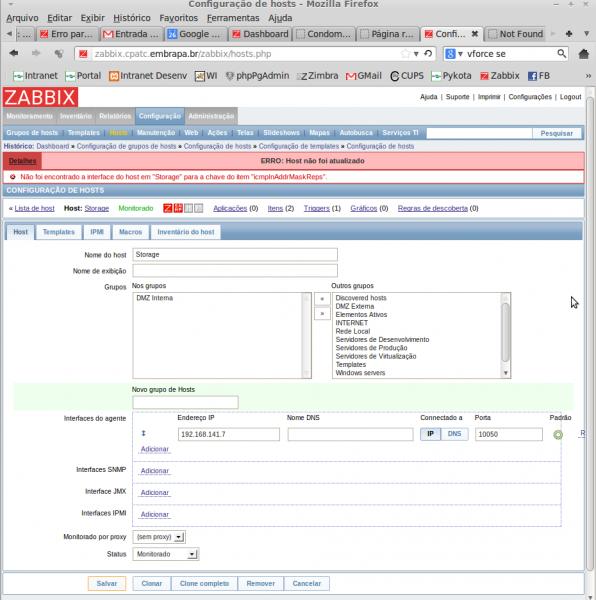The image size is (596, 600).
Task: Select Servidores de Produção in Outros grupos
Action: (x=371, y=348)
